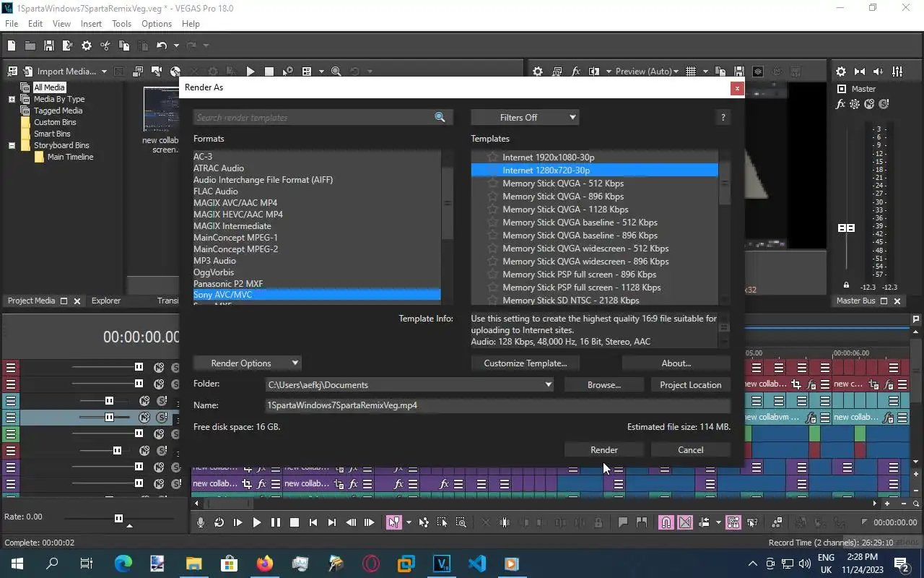Save project with floppy disk icon
The width and height of the screenshot is (924, 578).
(x=49, y=46)
